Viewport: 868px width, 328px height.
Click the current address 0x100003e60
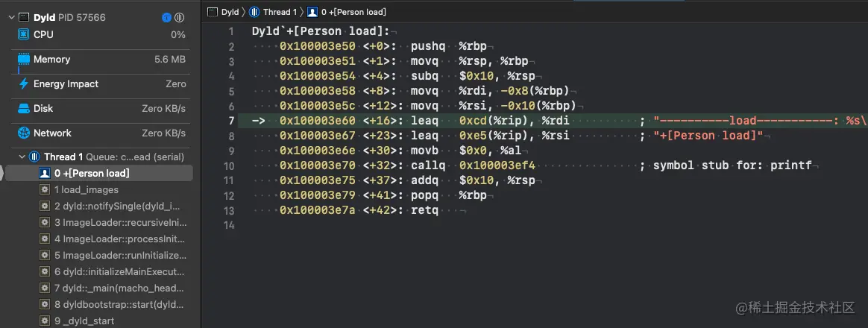pos(317,121)
